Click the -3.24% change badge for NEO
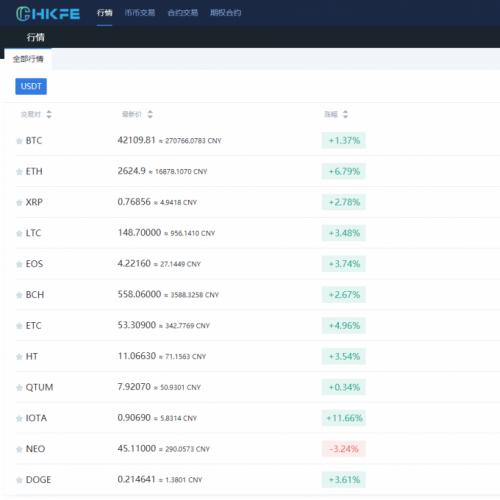 [344, 449]
